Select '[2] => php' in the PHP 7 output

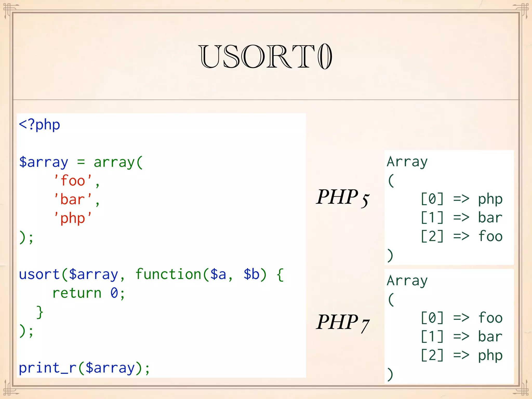tap(462, 356)
